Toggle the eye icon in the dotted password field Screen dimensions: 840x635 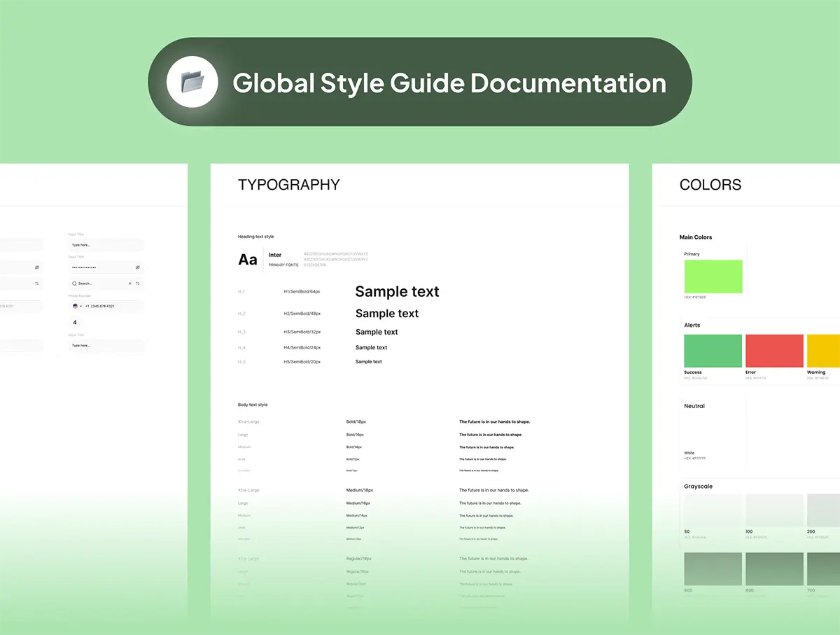(137, 267)
